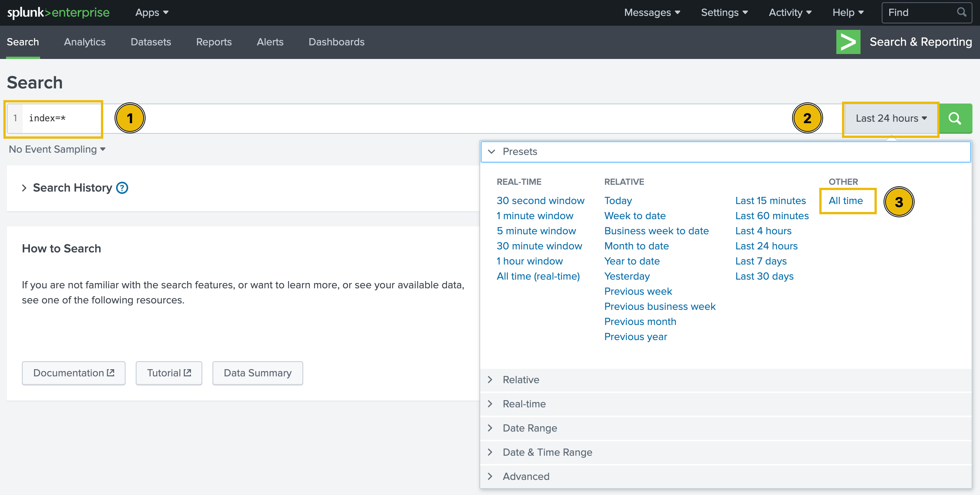Click the Splunk enterprise logo

click(59, 12)
